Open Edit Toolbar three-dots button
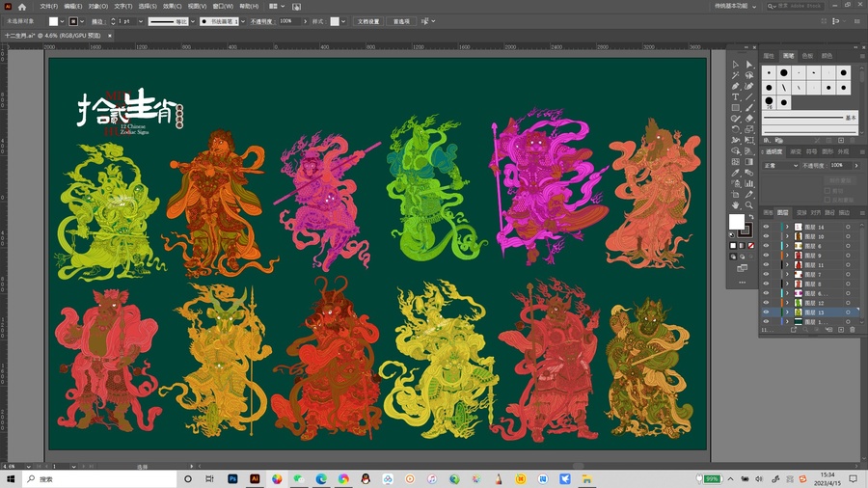This screenshot has height=488, width=868. pos(742,283)
